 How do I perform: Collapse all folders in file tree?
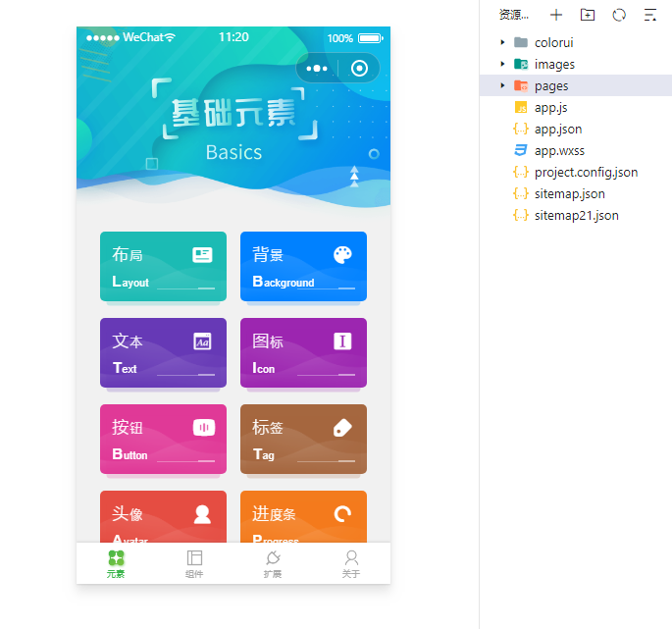pyautogui.click(x=650, y=15)
